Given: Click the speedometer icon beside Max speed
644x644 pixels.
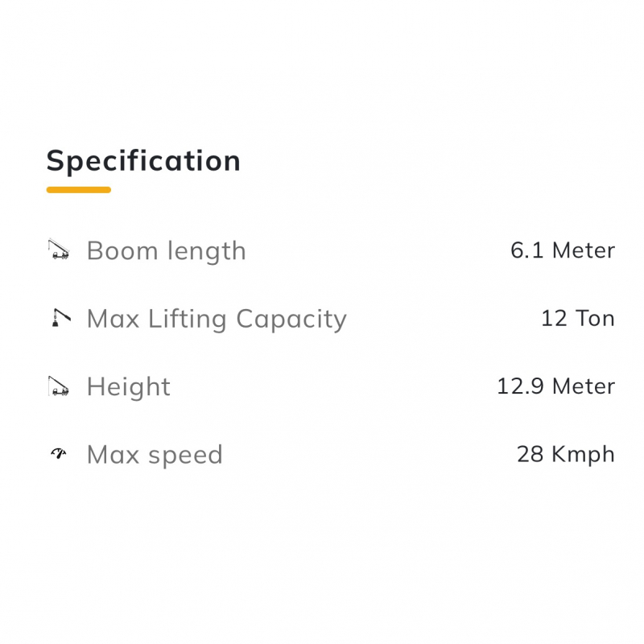Looking at the screenshot, I should 59,454.
